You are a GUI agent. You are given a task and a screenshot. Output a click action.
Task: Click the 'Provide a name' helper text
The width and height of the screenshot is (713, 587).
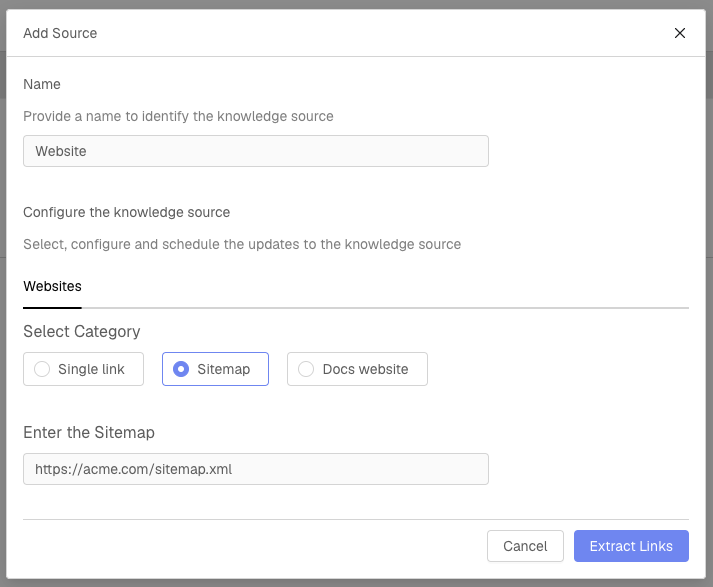click(178, 116)
